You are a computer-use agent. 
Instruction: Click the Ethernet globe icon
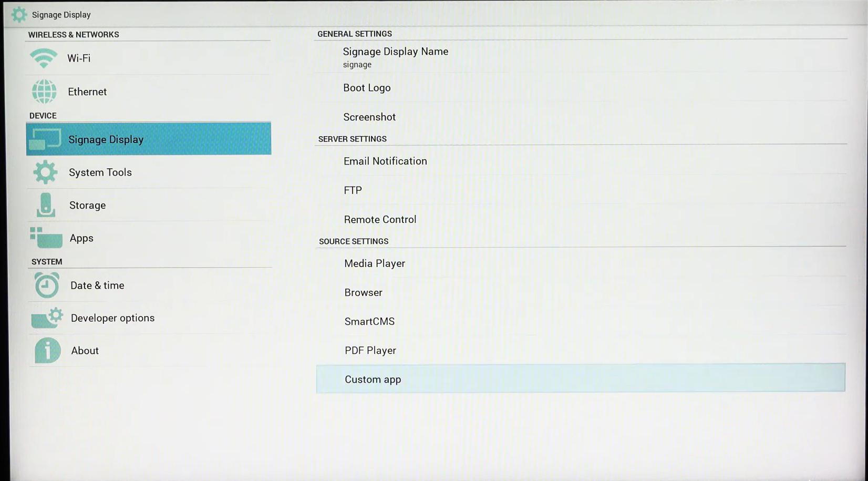click(44, 91)
